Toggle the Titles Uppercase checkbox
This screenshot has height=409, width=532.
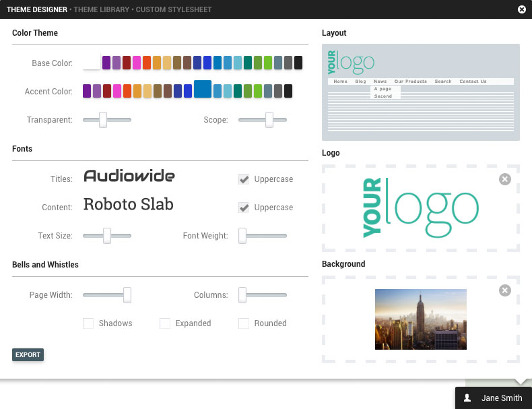coord(244,179)
